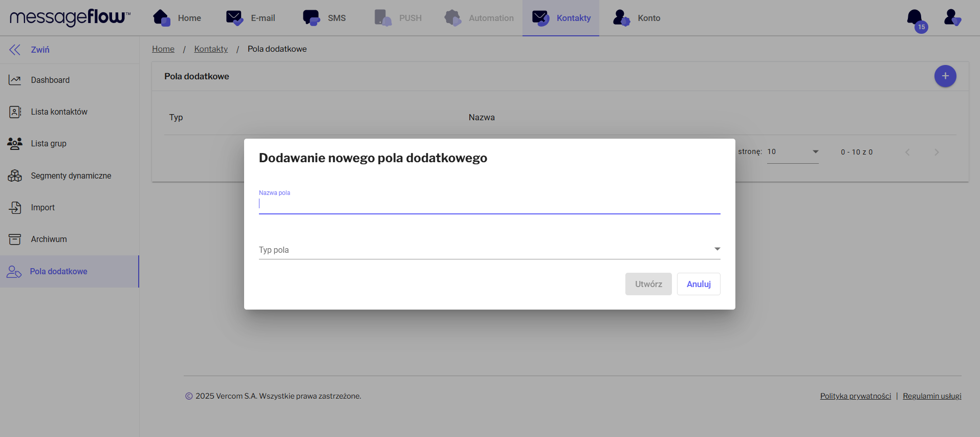Open the user profile icon menu

(952, 18)
